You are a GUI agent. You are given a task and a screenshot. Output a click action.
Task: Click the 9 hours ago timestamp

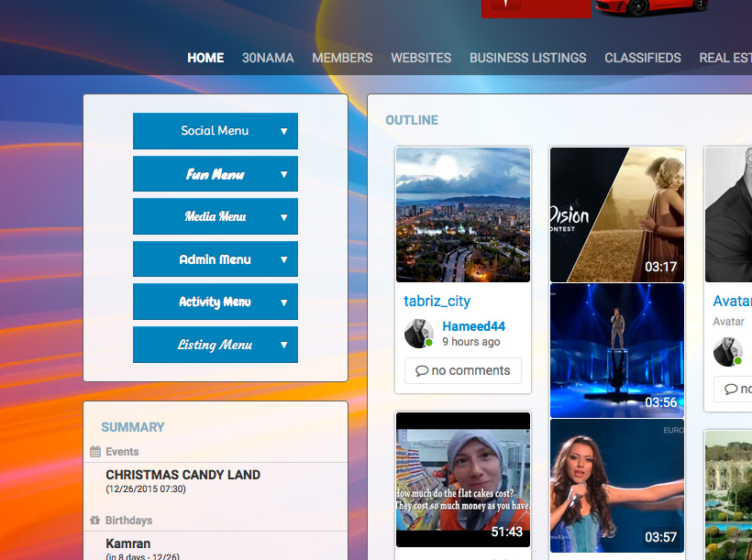click(x=471, y=342)
